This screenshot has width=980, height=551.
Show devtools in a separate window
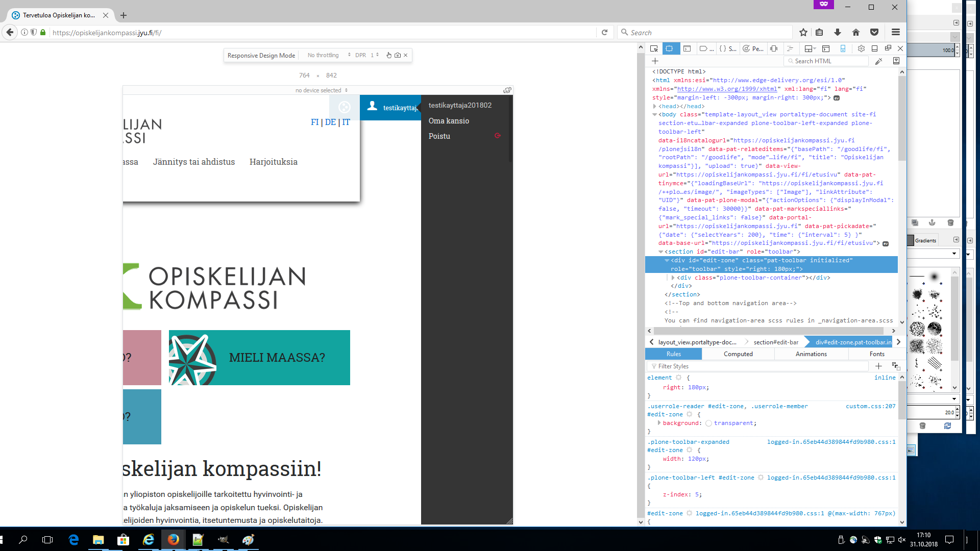pyautogui.click(x=888, y=48)
